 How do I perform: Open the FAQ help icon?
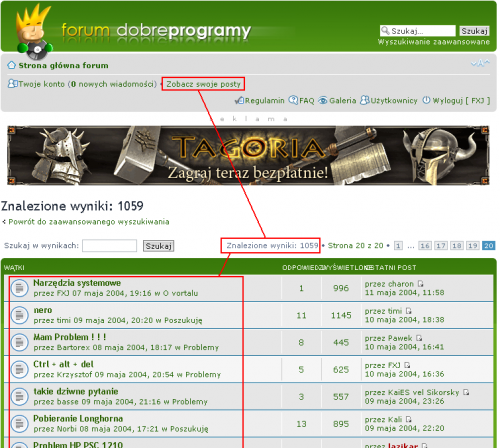tap(293, 100)
